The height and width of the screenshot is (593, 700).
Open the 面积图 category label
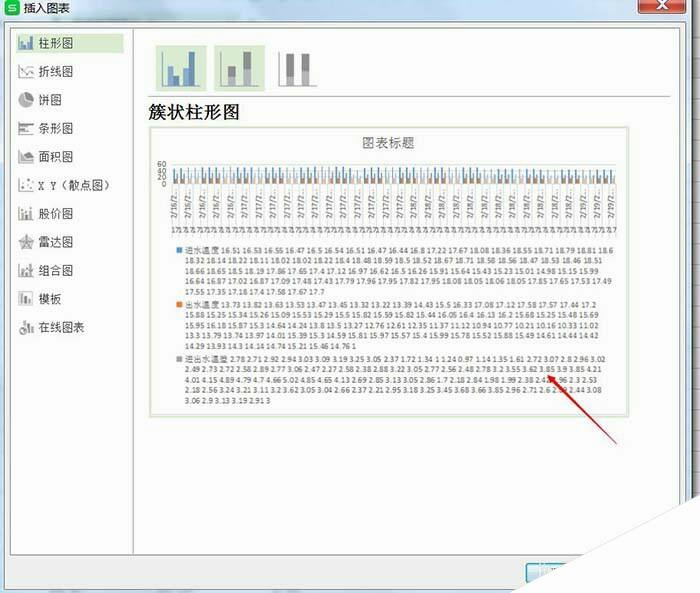[56, 157]
